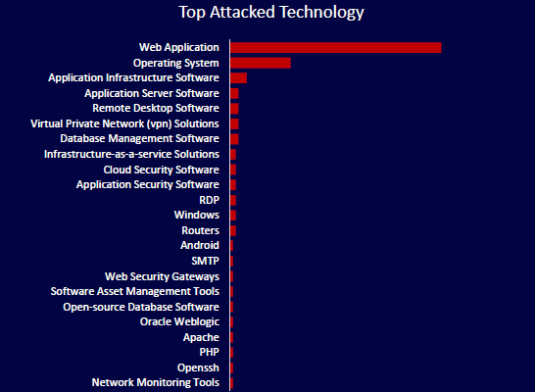Select the Application Infrastructure Software bar
The image size is (535, 392).
[x=238, y=77]
